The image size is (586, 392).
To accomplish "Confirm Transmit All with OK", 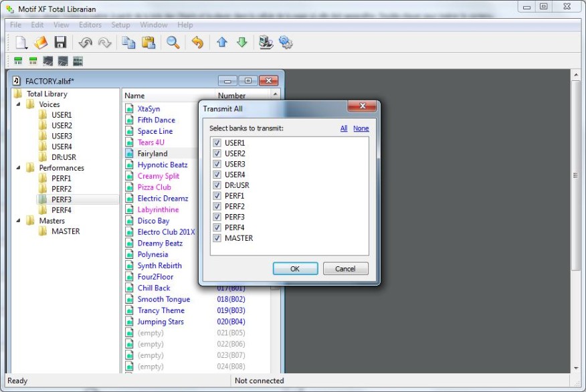I will click(295, 269).
